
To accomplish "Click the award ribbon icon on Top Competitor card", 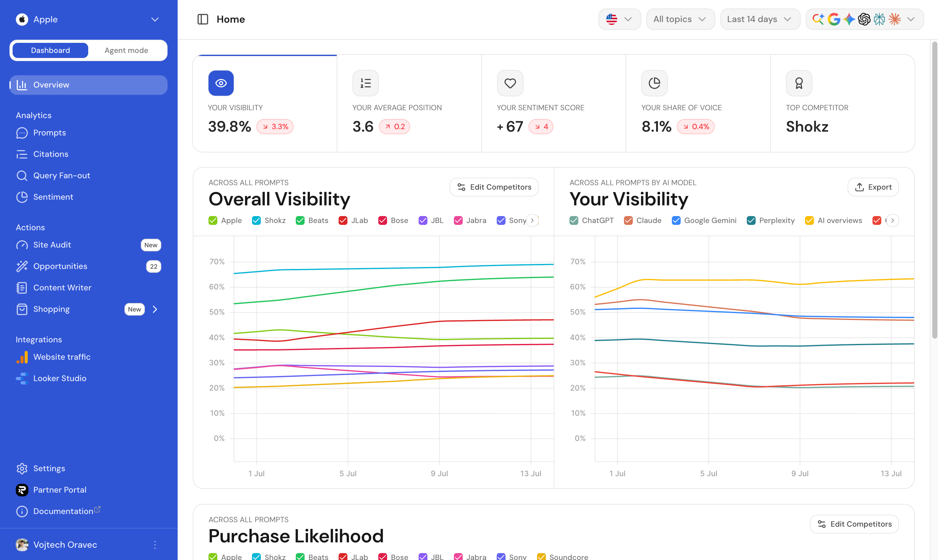I will tap(799, 83).
